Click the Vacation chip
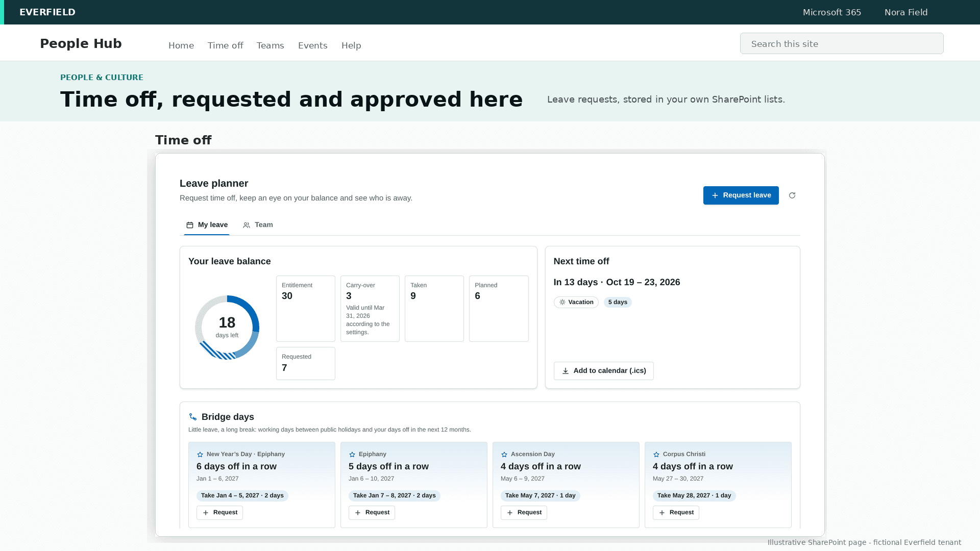This screenshot has height=551, width=980. 576,303
